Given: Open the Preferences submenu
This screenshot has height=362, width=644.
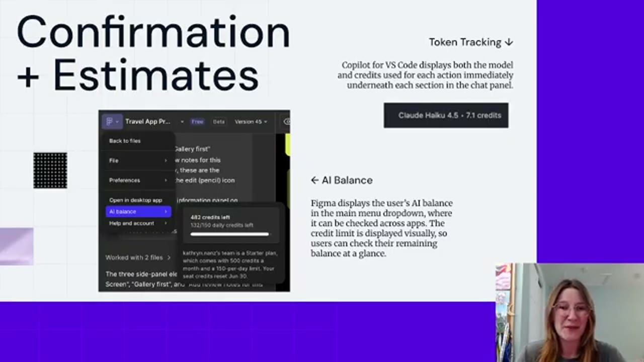Looking at the screenshot, I should pyautogui.click(x=138, y=180).
